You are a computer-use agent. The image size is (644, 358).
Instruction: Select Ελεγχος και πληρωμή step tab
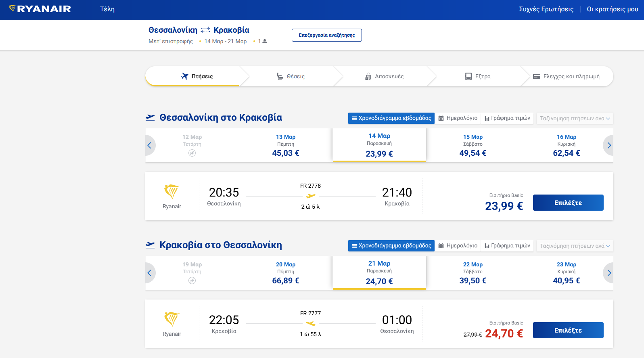[x=567, y=76]
